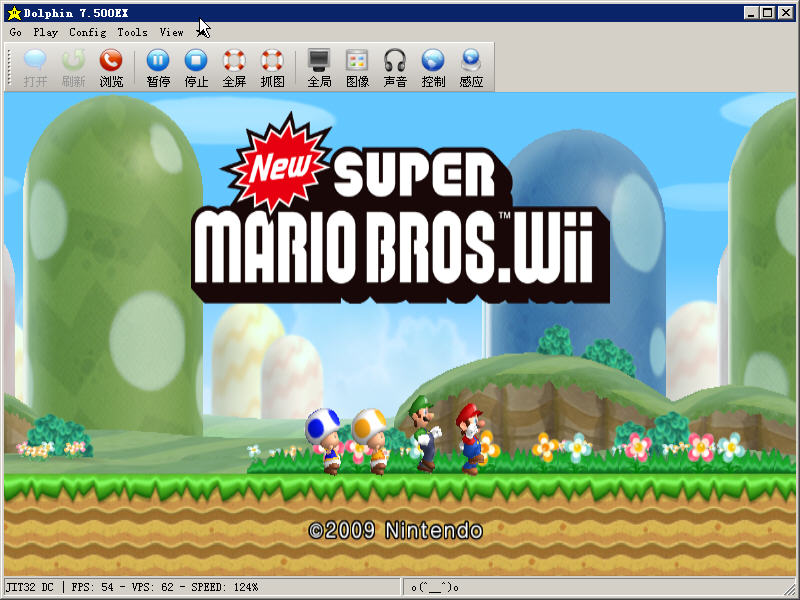Open global settings via the 全局 icon

(x=319, y=67)
